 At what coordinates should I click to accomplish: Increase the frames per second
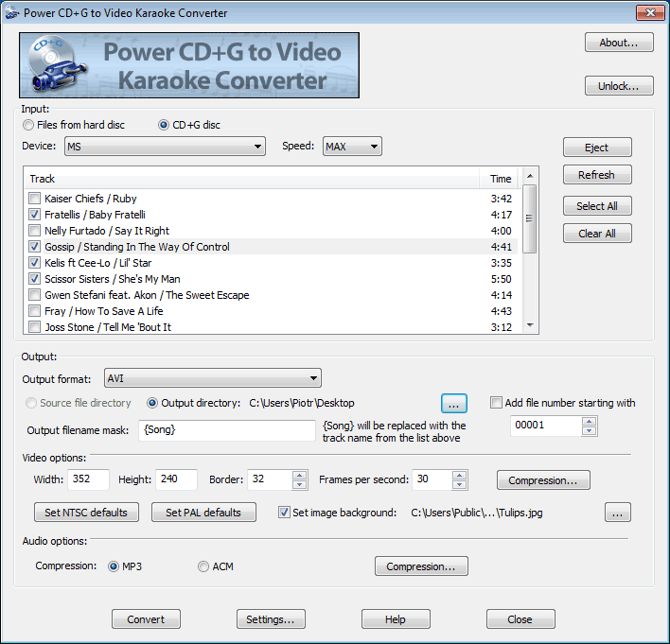459,475
